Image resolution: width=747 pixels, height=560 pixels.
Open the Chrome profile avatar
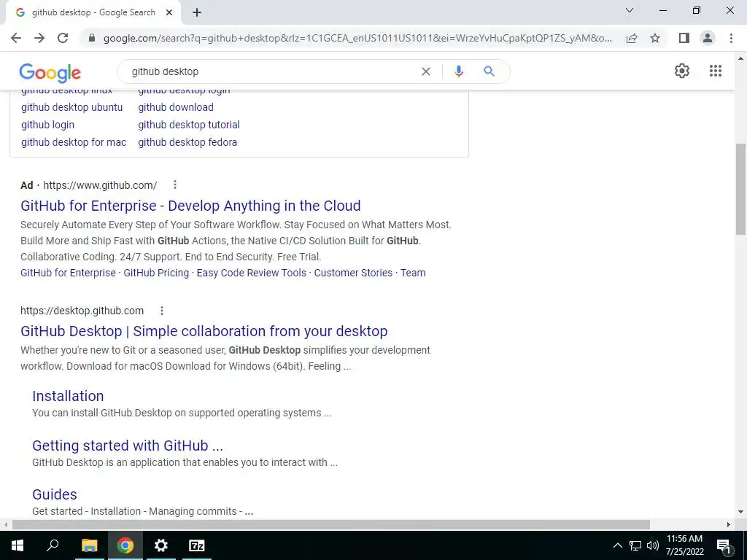[x=708, y=38]
